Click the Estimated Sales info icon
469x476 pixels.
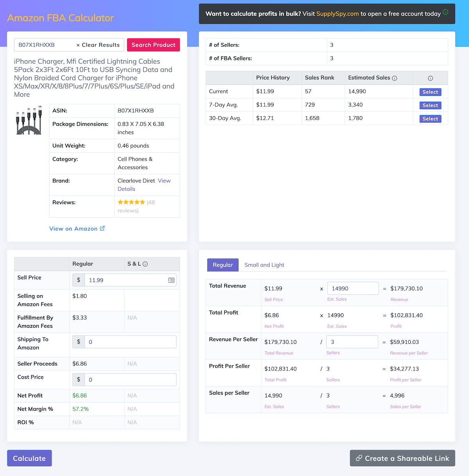(x=394, y=78)
